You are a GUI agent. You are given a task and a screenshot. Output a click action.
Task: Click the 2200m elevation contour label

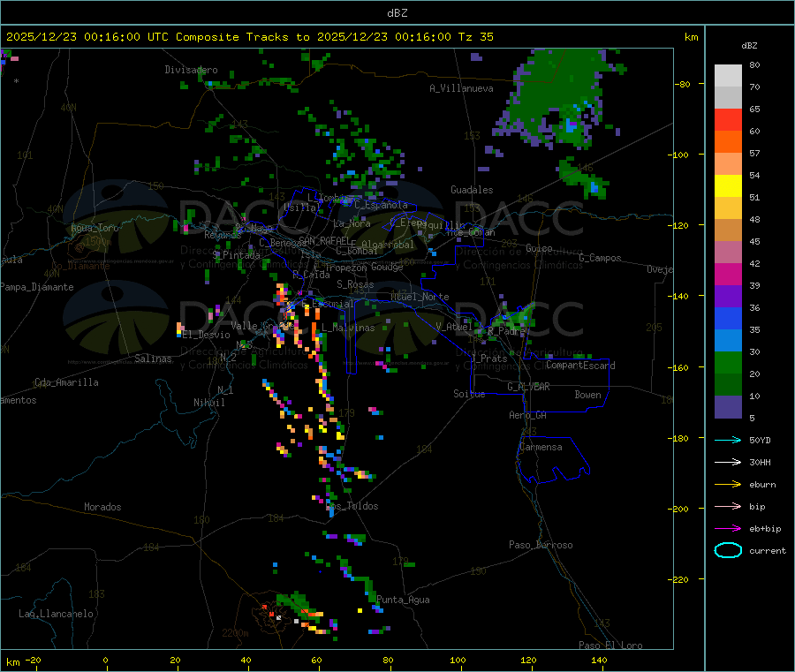tap(235, 633)
